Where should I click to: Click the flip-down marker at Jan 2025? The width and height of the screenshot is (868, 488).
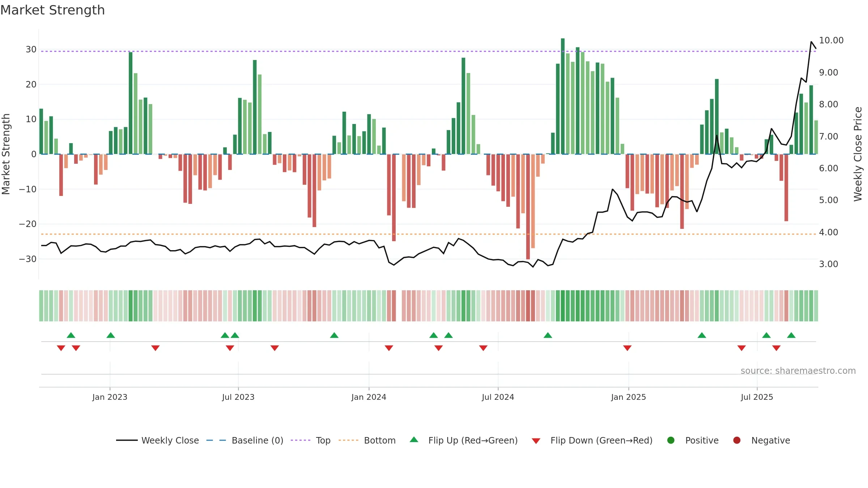tap(627, 348)
